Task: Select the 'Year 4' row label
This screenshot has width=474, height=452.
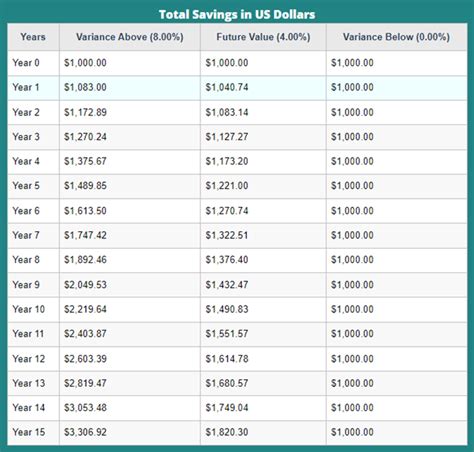Action: tap(26, 161)
